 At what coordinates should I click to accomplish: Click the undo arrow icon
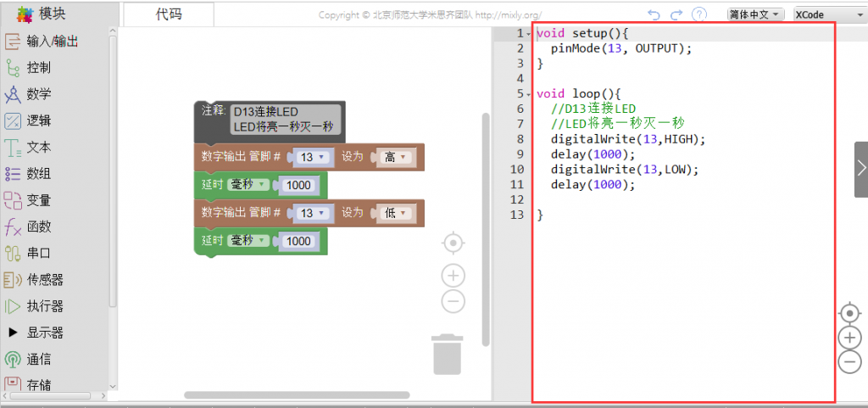[654, 14]
